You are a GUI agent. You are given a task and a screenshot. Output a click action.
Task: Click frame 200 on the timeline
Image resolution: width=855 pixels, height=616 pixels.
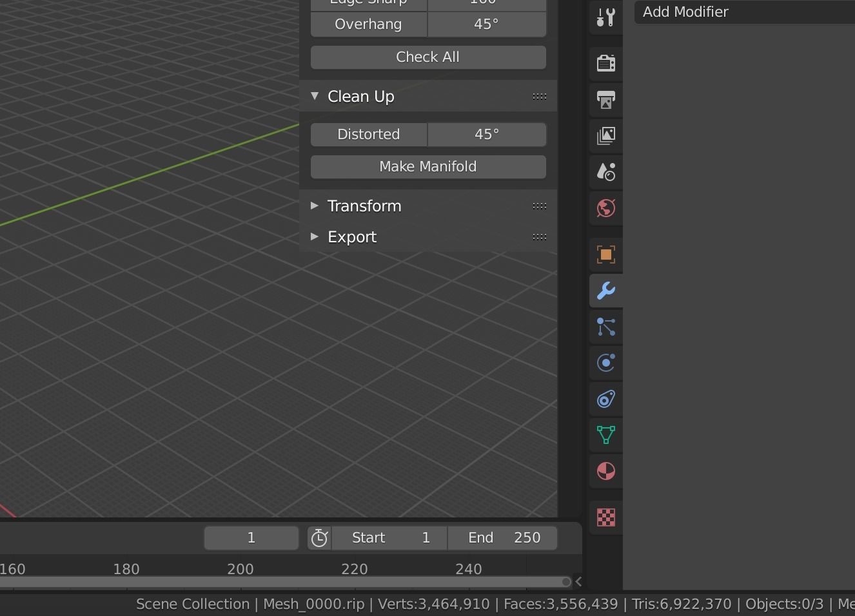pos(241,570)
